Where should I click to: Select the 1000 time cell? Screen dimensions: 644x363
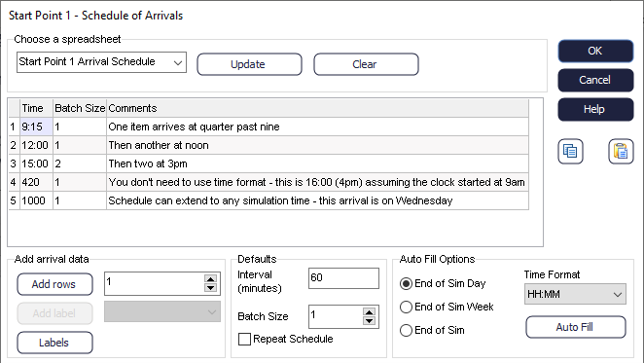pos(36,200)
